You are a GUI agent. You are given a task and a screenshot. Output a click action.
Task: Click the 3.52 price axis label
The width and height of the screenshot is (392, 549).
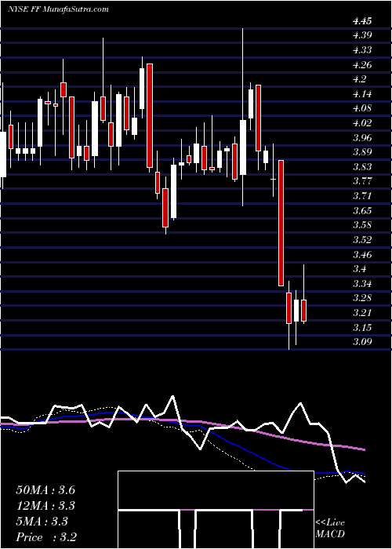point(362,239)
